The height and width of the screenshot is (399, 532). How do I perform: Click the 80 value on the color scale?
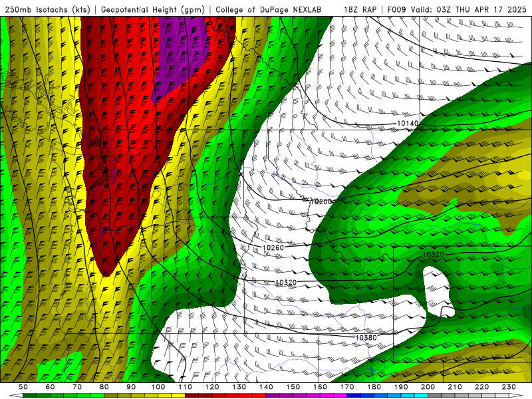(104, 387)
